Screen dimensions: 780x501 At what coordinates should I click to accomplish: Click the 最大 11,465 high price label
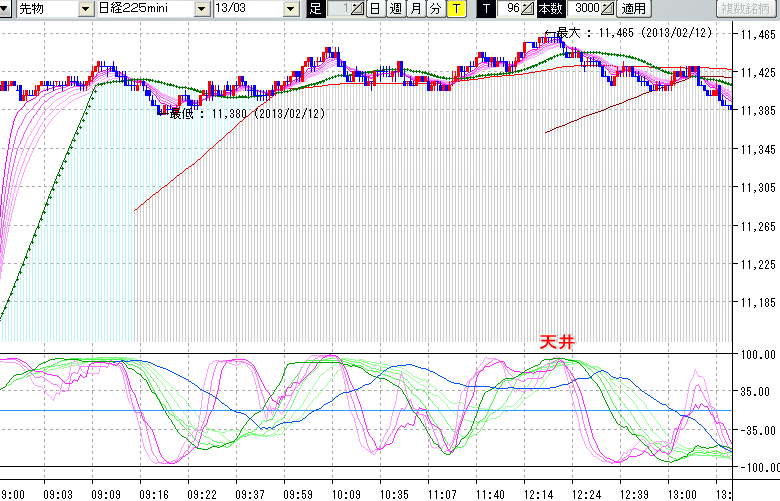pos(616,32)
